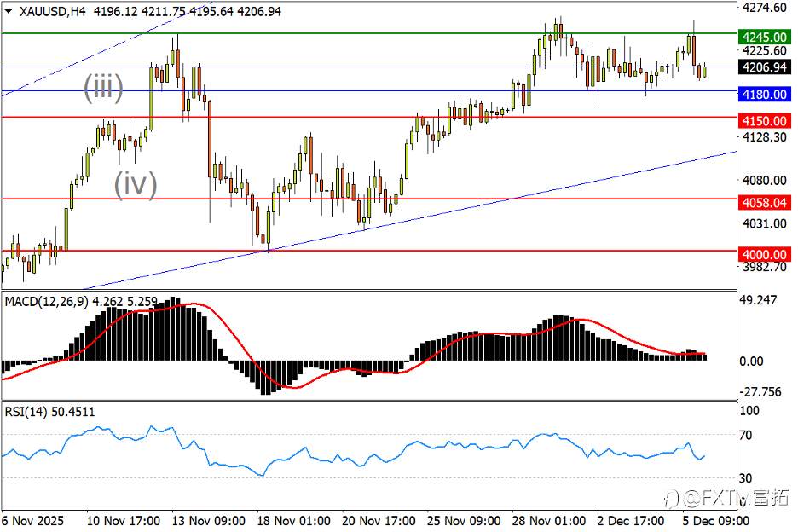
Task: Select the MACD scale value 49.247
Action: coord(758,300)
